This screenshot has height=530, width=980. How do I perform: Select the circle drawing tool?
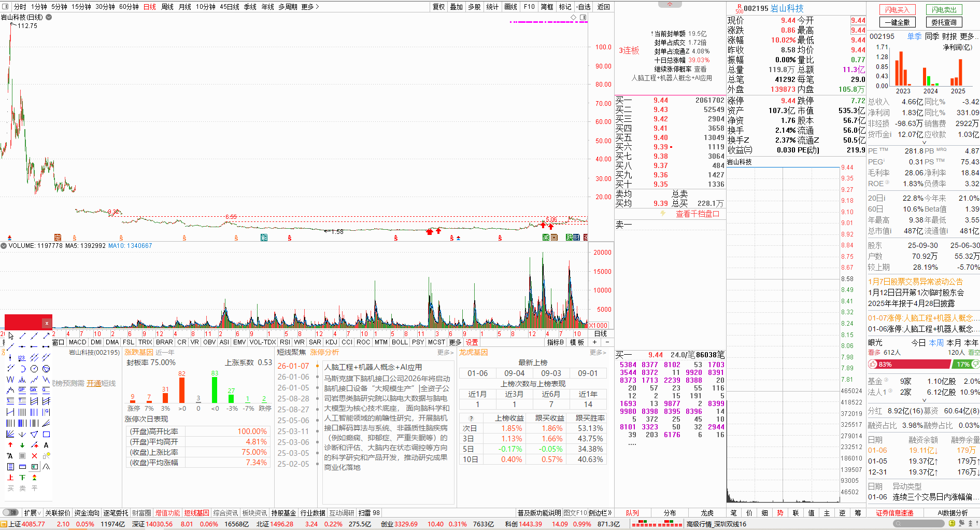pos(34,369)
